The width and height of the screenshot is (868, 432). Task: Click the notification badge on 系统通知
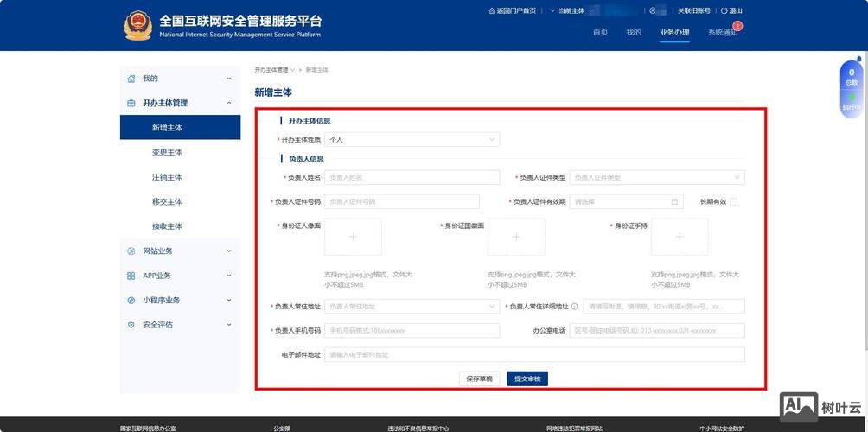[x=737, y=25]
